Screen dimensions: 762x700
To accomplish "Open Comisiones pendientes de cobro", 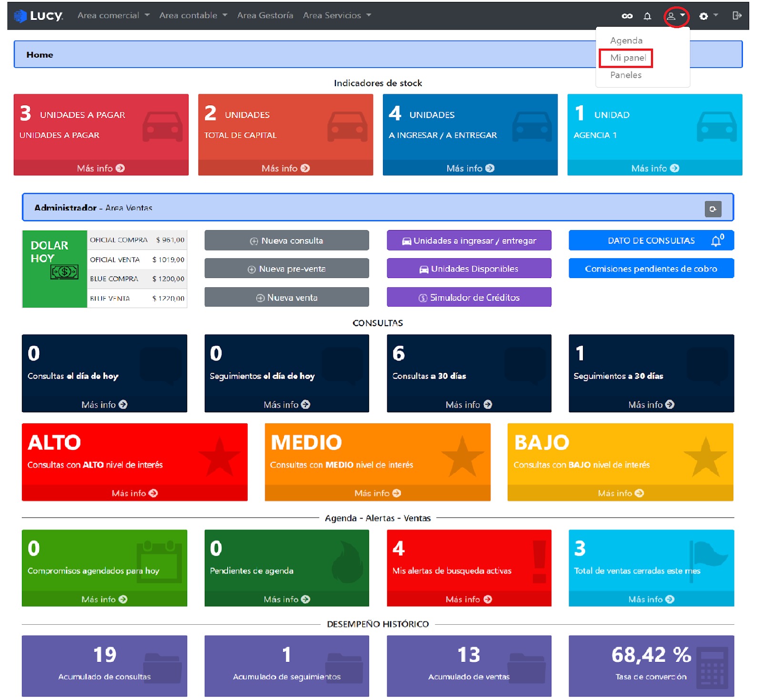I will [651, 269].
